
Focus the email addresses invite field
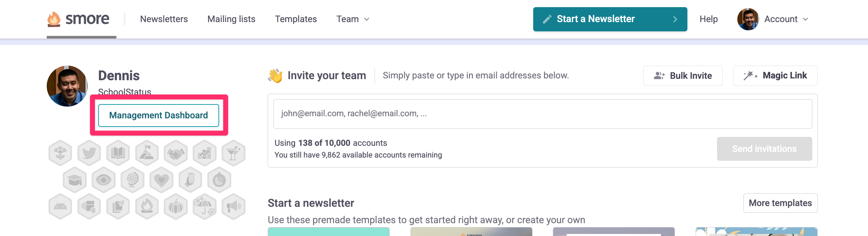tap(542, 114)
